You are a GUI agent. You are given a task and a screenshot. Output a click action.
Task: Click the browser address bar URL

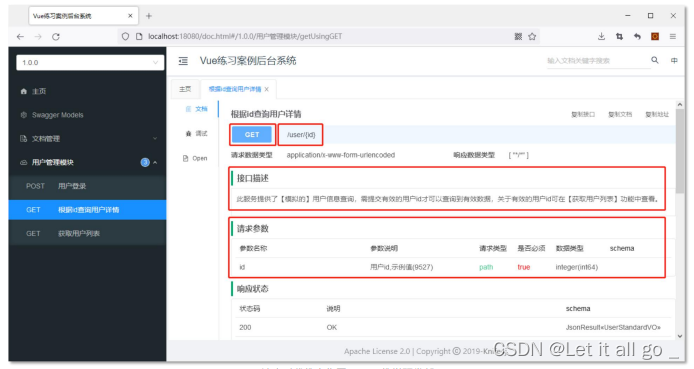pos(245,36)
